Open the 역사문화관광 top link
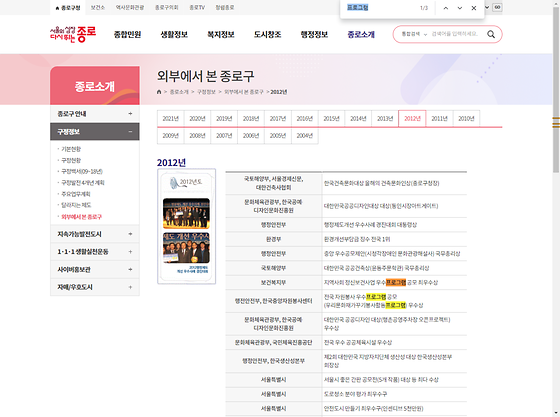Image resolution: width=560 pixels, height=417 pixels. point(130,7)
